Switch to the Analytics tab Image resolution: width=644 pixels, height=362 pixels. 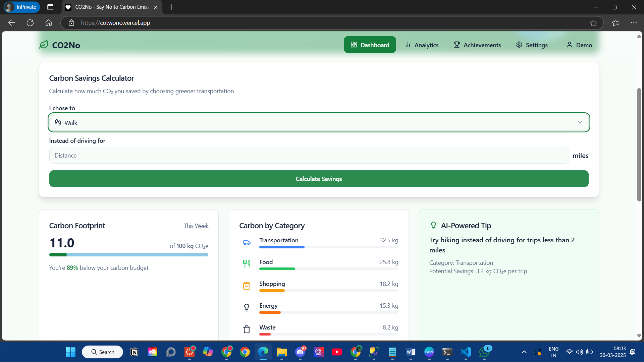[422, 45]
